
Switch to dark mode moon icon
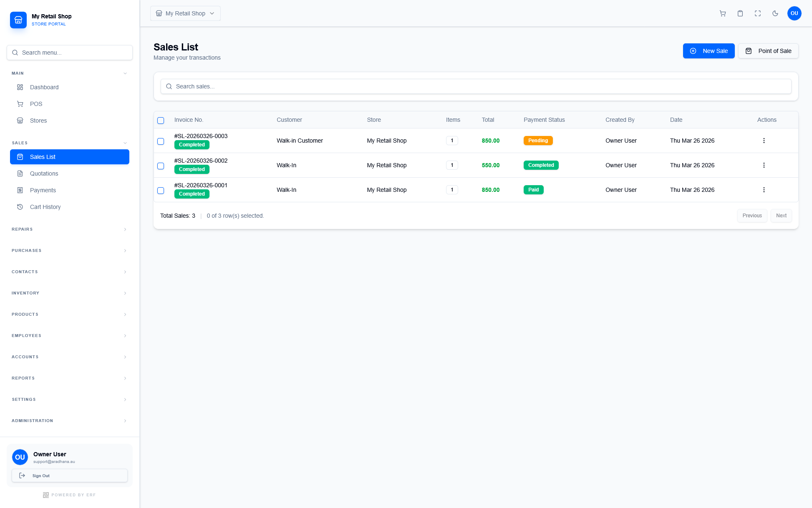[775, 13]
